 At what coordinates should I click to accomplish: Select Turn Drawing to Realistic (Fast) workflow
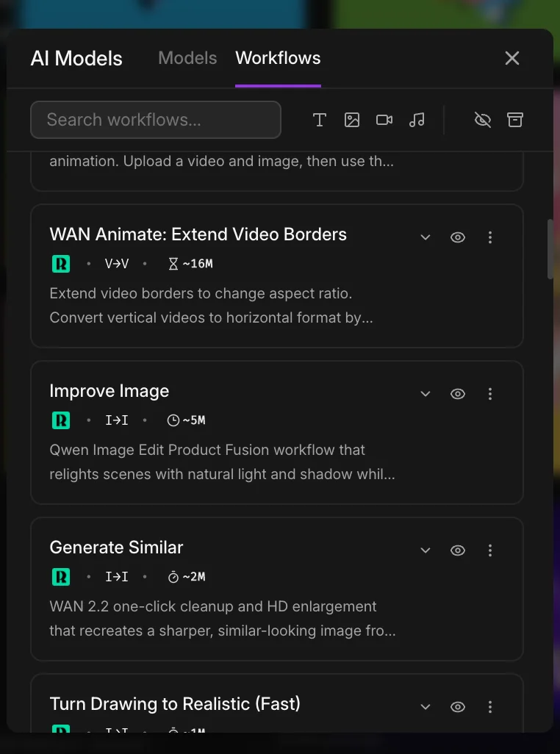[175, 704]
